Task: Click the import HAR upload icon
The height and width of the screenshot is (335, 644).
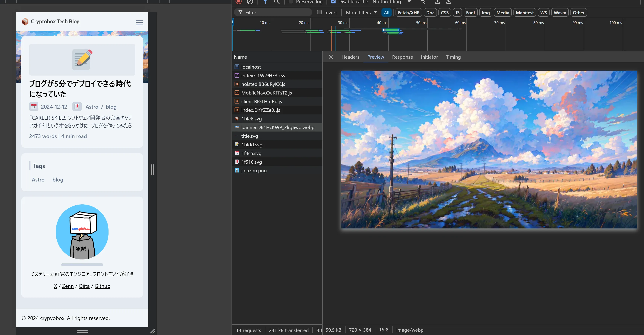Action: [437, 2]
